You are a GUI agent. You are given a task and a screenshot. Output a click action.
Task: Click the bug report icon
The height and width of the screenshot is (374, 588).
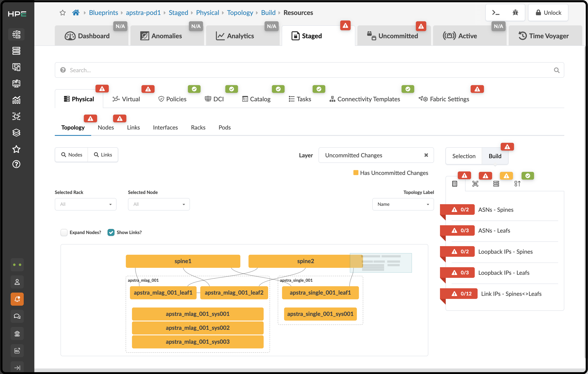(x=515, y=13)
